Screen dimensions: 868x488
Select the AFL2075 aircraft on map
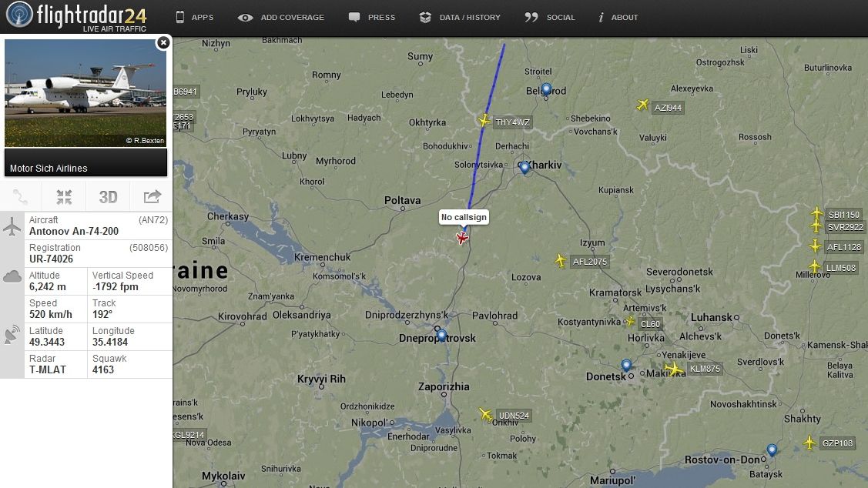(x=560, y=260)
